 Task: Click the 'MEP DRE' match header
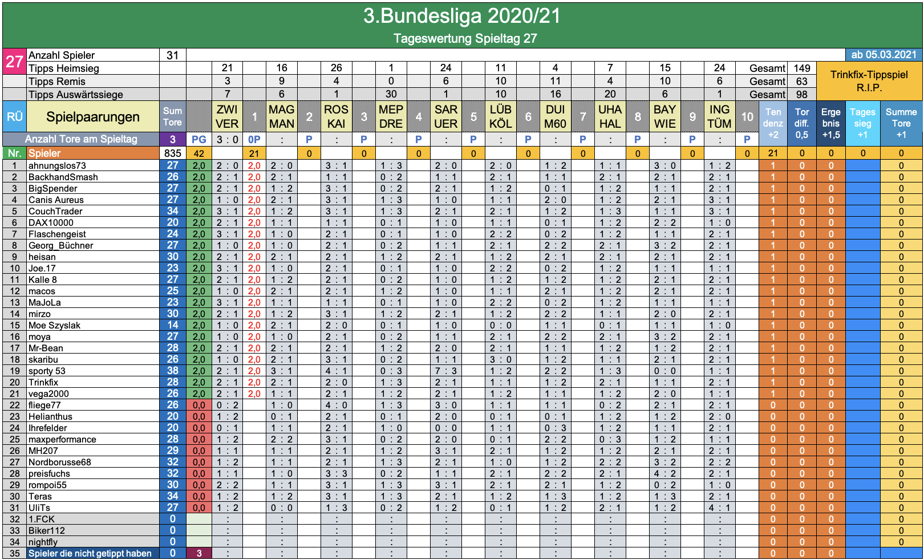point(391,116)
